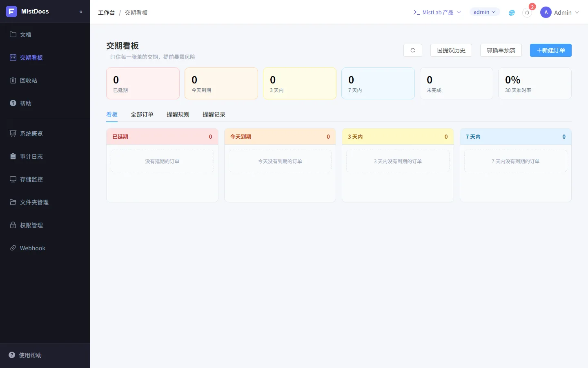Open Webhook settings

pos(45,248)
